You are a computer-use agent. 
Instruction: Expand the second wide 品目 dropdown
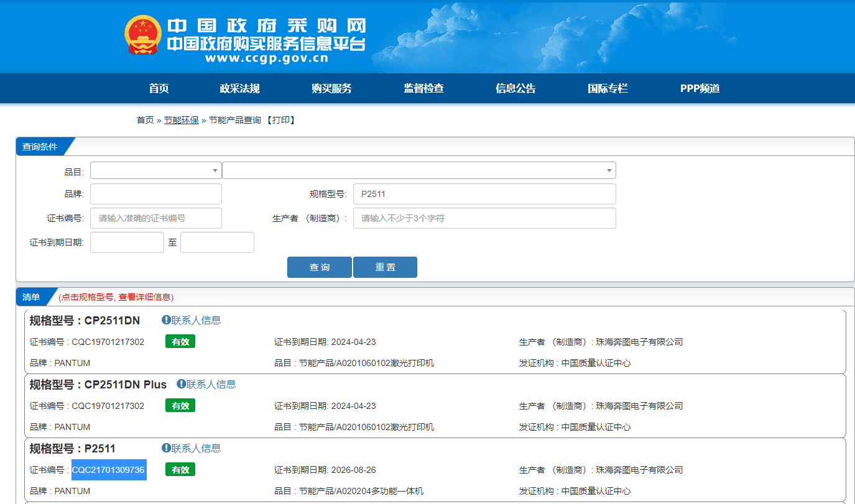coord(419,170)
